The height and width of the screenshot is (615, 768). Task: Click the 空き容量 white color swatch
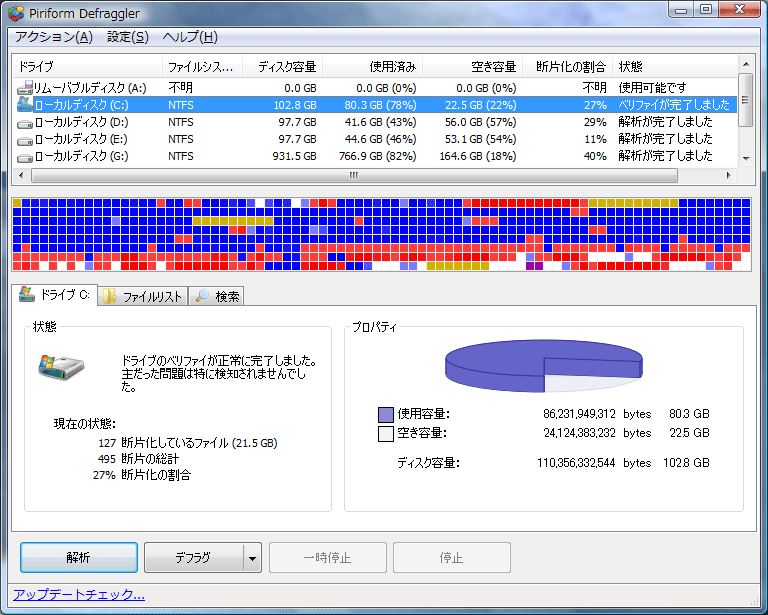click(x=386, y=434)
